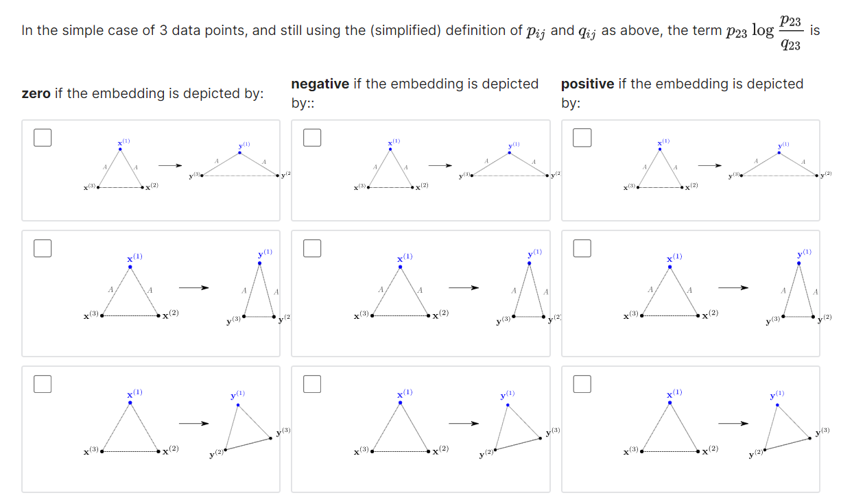This screenshot has width=841, height=504.
Task: Click the p23 log fraction formula
Action: tap(765, 32)
